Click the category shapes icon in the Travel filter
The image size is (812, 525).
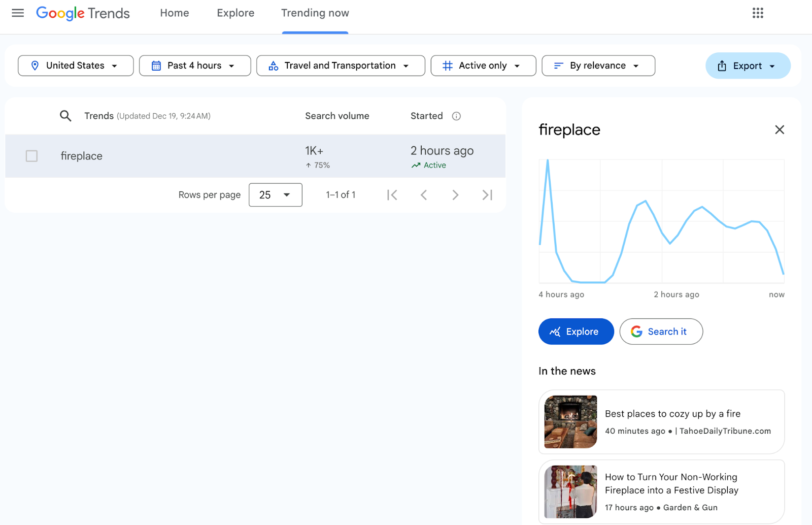(x=274, y=65)
